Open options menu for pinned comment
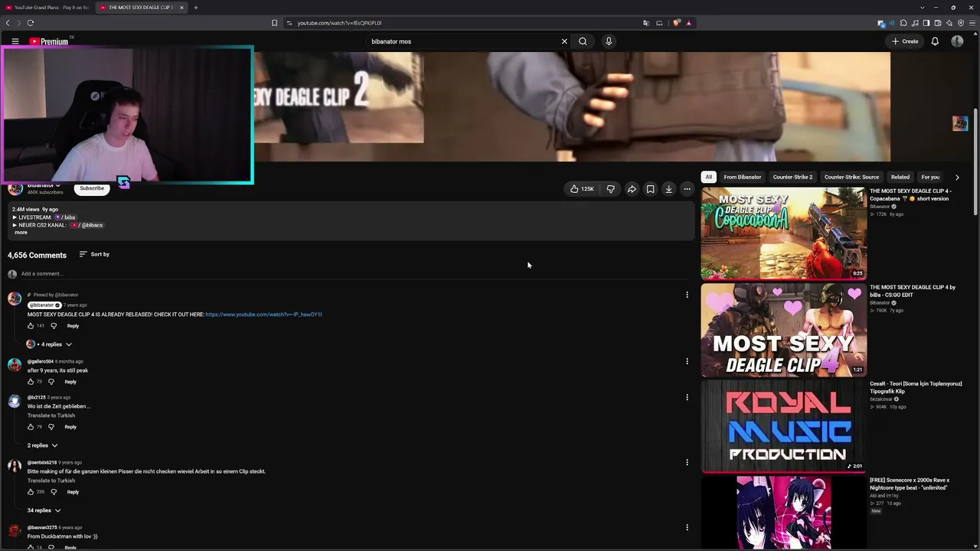 687,295
